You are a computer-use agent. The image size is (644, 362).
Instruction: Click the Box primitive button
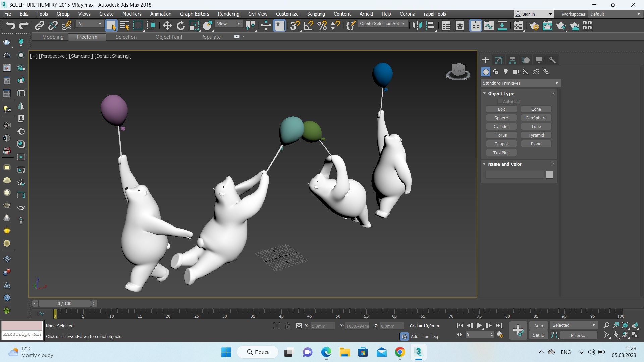pyautogui.click(x=501, y=109)
